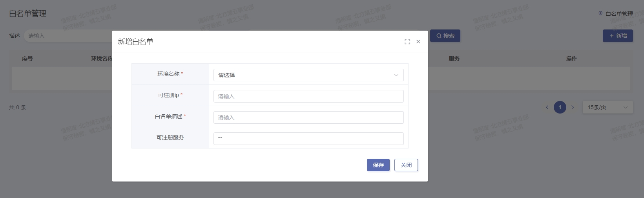The image size is (644, 198).
Task: Select page 1 in pagination
Action: click(x=560, y=107)
